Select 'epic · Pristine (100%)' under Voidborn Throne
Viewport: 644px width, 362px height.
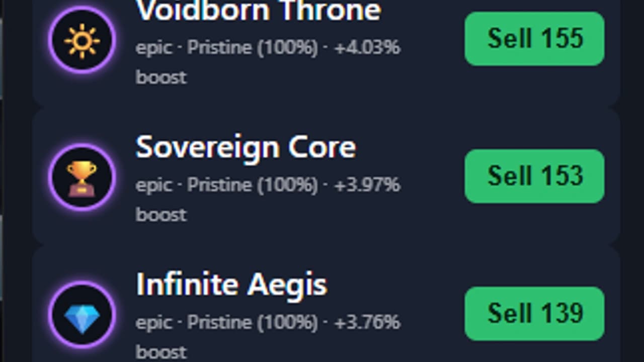227,48
